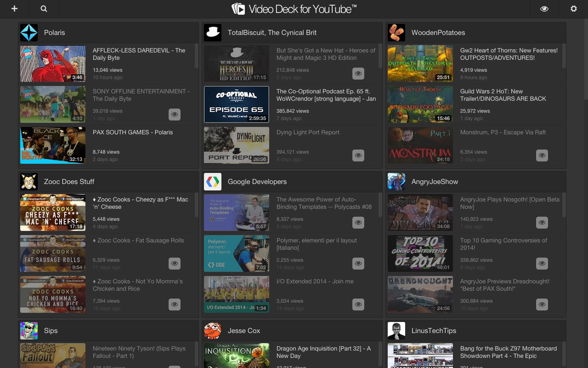Mark 'Dying Light Port Report' as watched
The width and height of the screenshot is (588, 368).
[358, 155]
